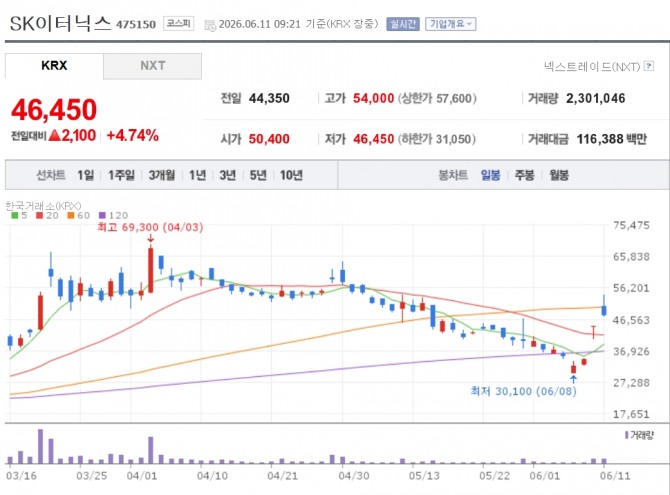Click the 거래대금 value 116,388 백만
This screenshot has width=670, height=495.
[x=612, y=139]
